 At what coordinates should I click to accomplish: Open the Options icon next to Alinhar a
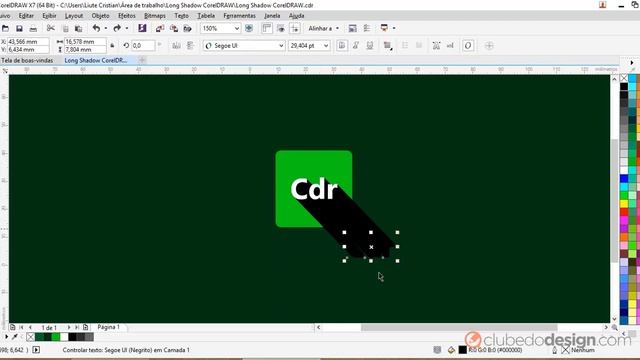click(352, 28)
